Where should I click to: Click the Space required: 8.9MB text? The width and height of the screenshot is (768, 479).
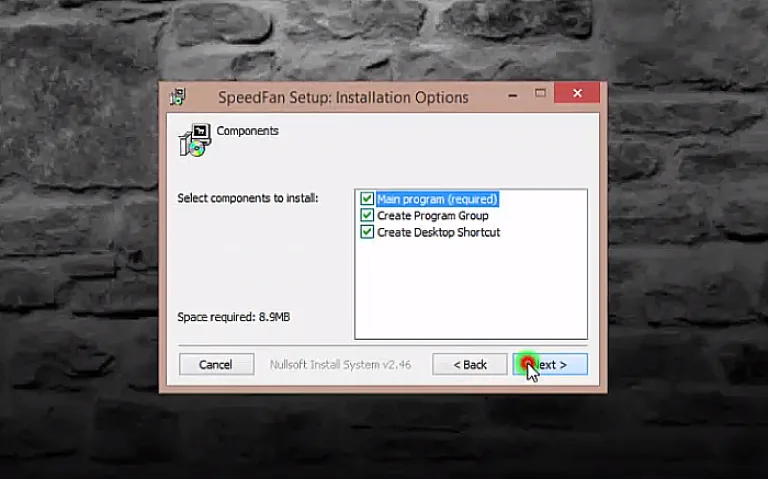tap(234, 317)
